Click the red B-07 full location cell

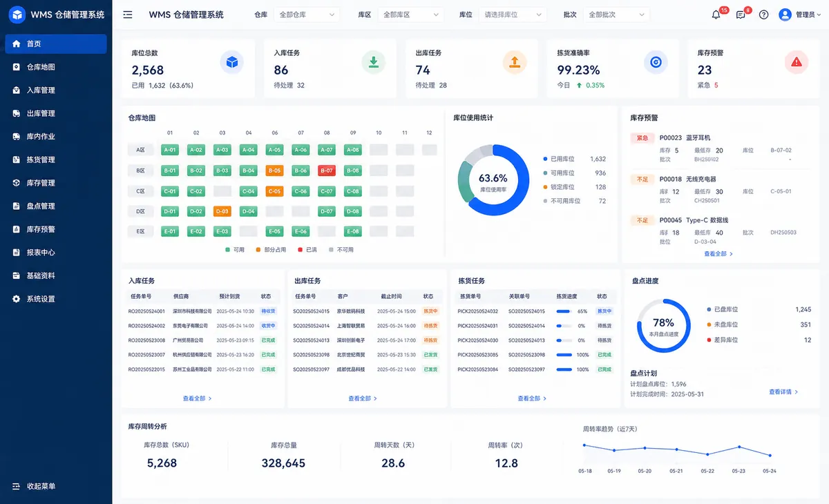click(x=327, y=170)
